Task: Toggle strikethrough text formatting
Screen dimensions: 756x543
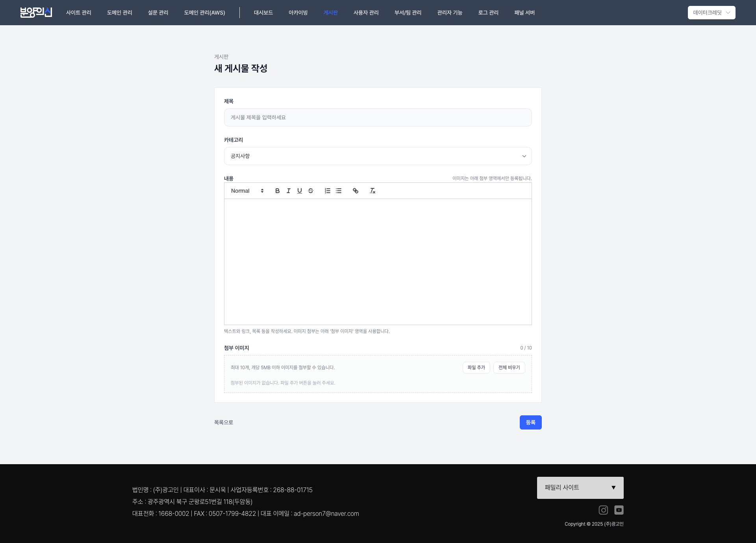Action: pyautogui.click(x=310, y=191)
